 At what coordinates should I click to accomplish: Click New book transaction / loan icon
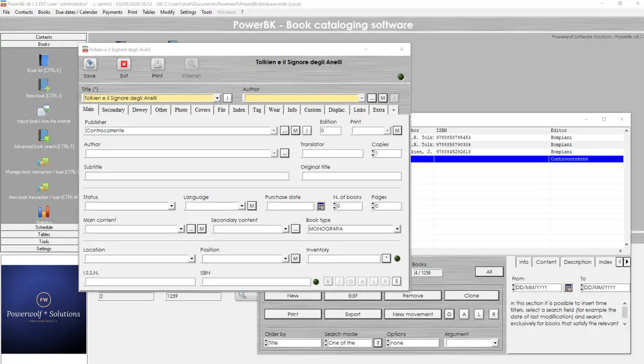(44, 187)
